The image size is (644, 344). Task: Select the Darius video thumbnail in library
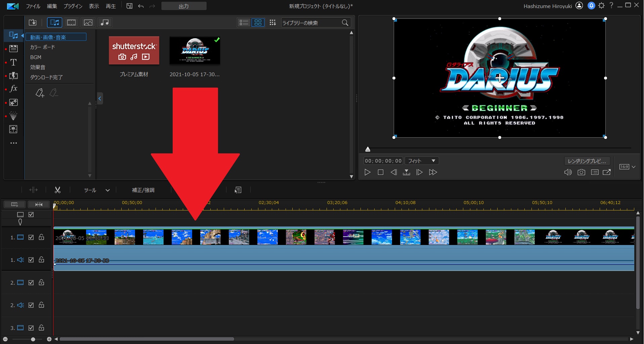195,50
